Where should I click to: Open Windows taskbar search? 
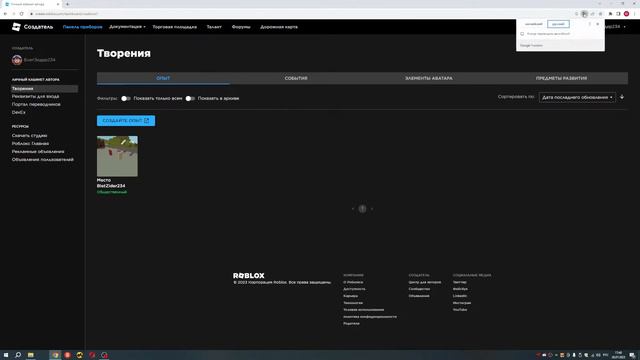pos(18,355)
